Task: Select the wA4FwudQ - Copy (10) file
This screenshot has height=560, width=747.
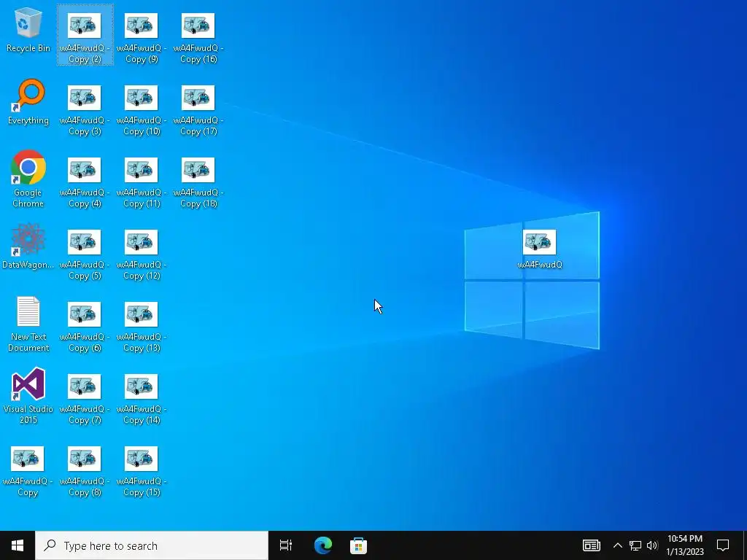Action: click(x=142, y=111)
